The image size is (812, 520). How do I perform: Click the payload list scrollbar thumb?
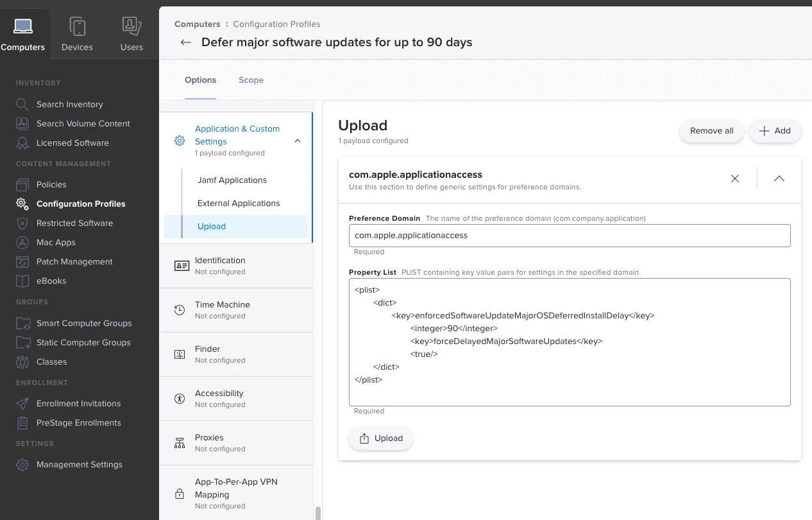[x=317, y=513]
